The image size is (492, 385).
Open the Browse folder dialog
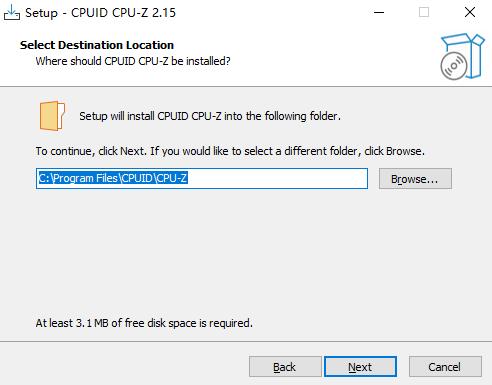(x=415, y=179)
